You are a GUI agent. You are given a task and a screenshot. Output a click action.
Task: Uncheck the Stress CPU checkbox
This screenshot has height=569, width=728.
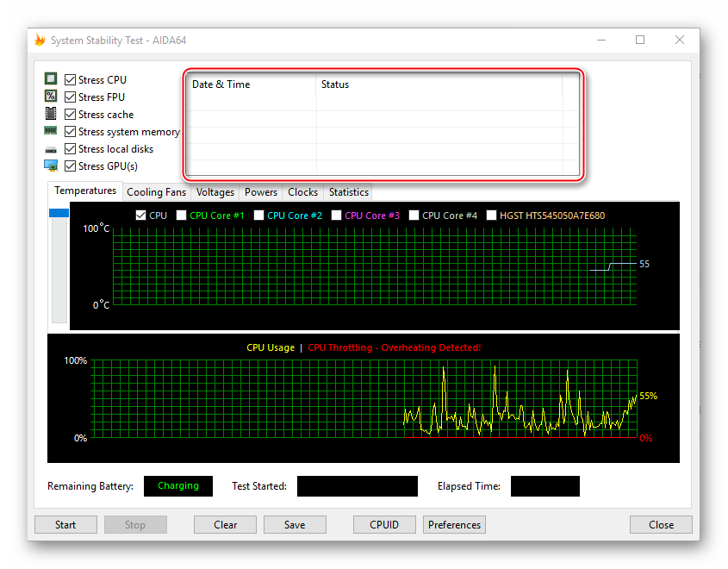click(x=71, y=80)
